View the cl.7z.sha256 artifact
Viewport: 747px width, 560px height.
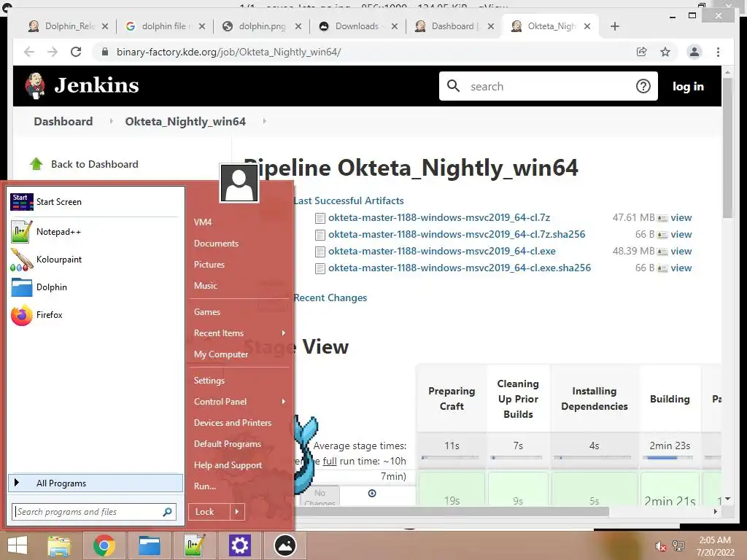tap(681, 234)
